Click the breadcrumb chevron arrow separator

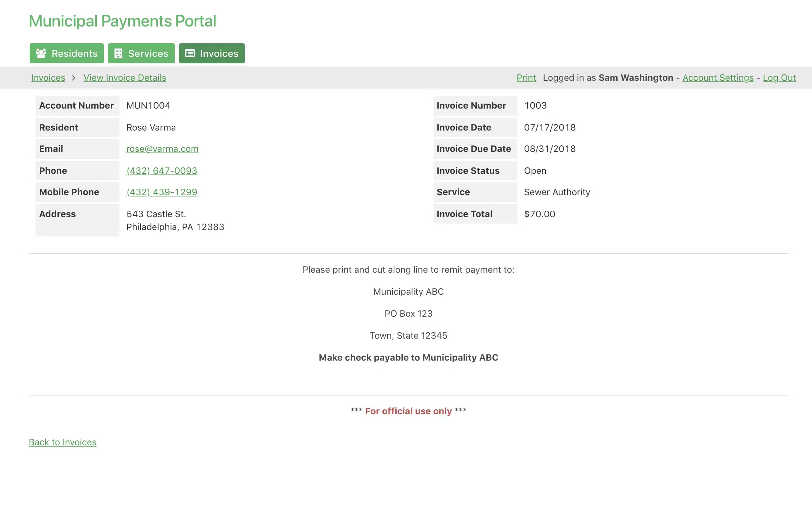pyautogui.click(x=74, y=78)
